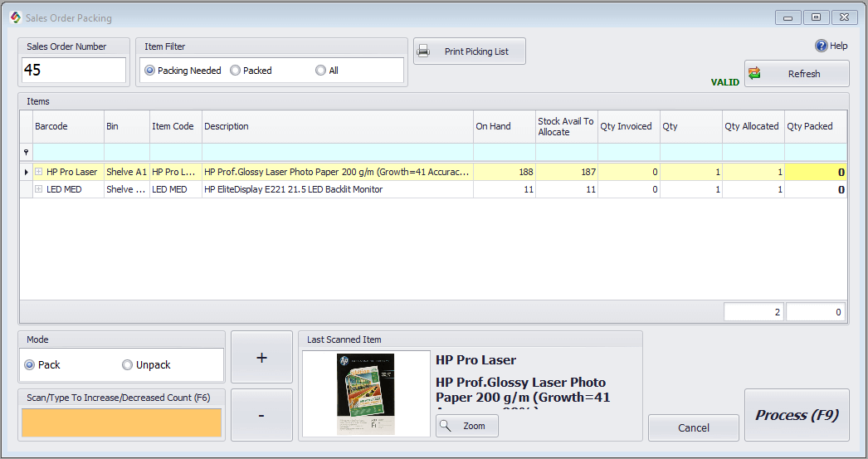Select the Shelve A1 bin cell
This screenshot has height=459, width=868.
[127, 172]
